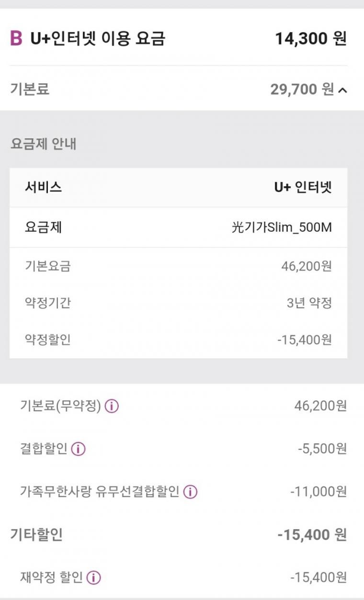Open info icon beside 기본료(무약정)
Viewport: 364px width, 600px height.
[112, 407]
